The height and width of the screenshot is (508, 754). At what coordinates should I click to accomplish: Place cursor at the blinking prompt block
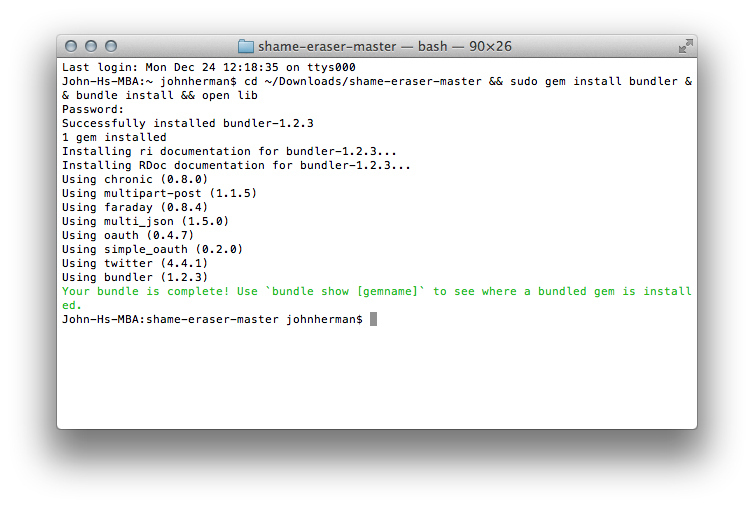373,319
